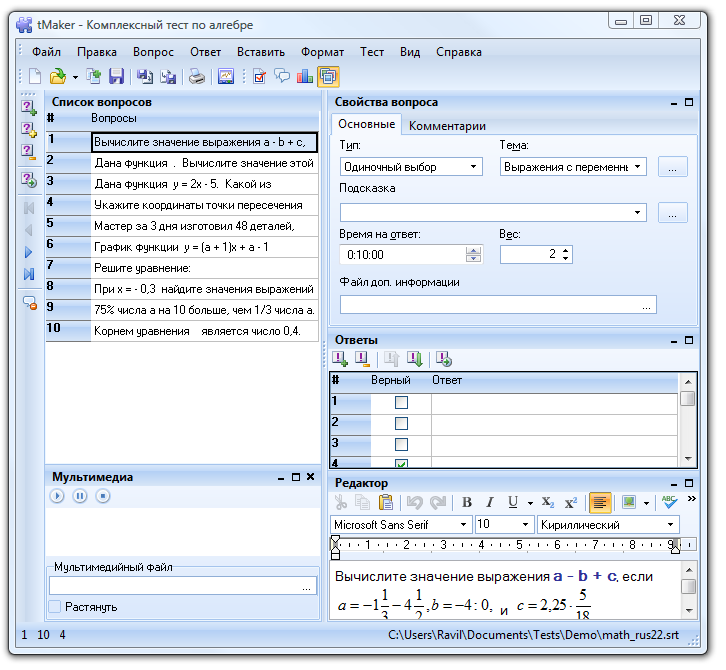Click ruler left indent marker
Image resolution: width=726 pixels, height=670 pixels.
(x=335, y=548)
